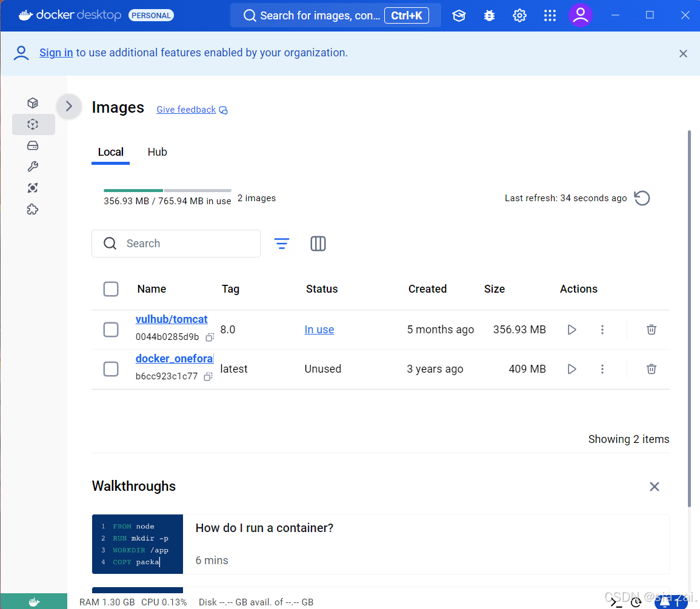The width and height of the screenshot is (700, 609).
Task: Open Containers view in sidebar
Action: click(33, 104)
